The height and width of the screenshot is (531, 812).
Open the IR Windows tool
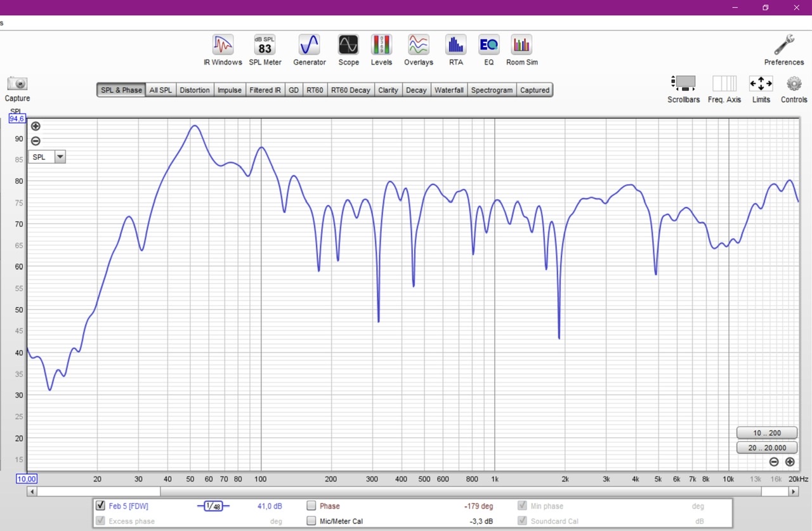coord(223,45)
